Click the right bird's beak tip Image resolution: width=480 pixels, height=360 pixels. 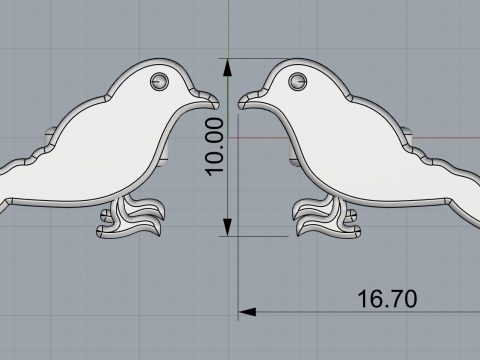242,104
